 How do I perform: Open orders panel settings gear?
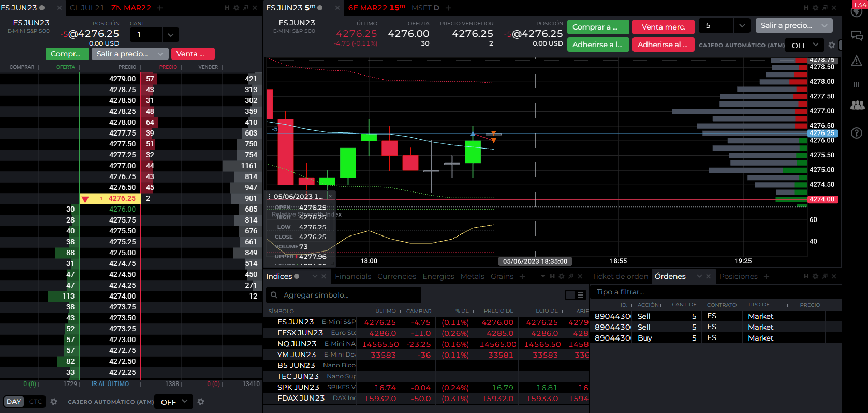click(x=816, y=276)
